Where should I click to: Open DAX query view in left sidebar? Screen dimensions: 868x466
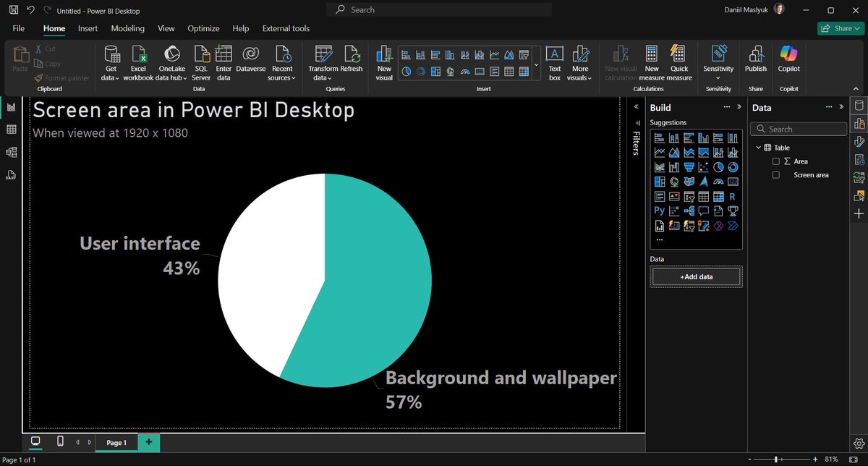tap(11, 174)
